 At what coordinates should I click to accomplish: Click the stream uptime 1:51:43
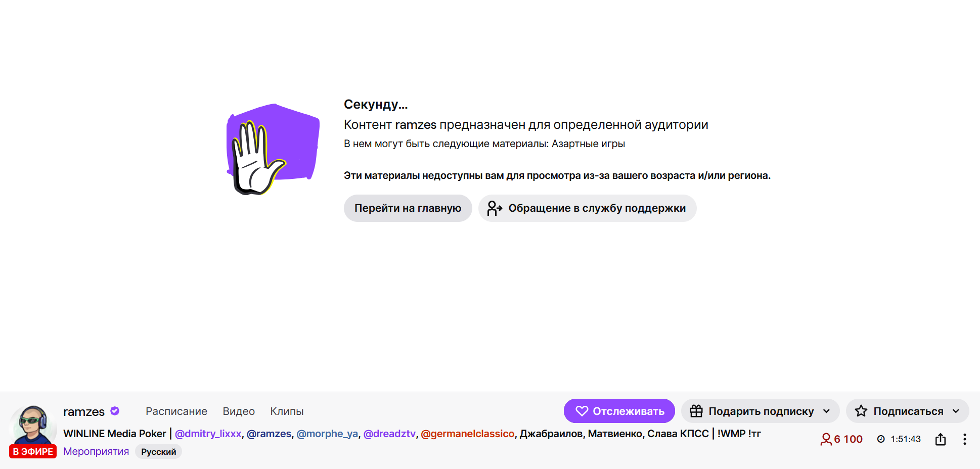click(899, 439)
